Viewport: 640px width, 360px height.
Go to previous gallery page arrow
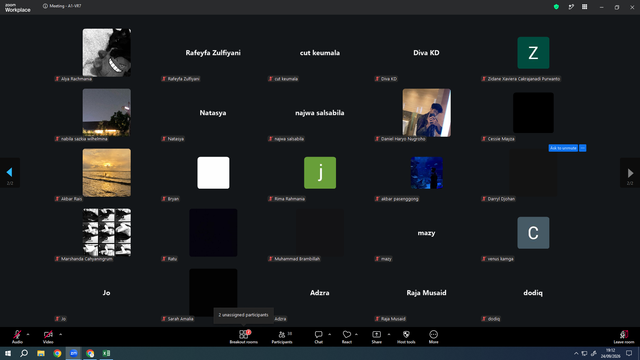(9, 172)
